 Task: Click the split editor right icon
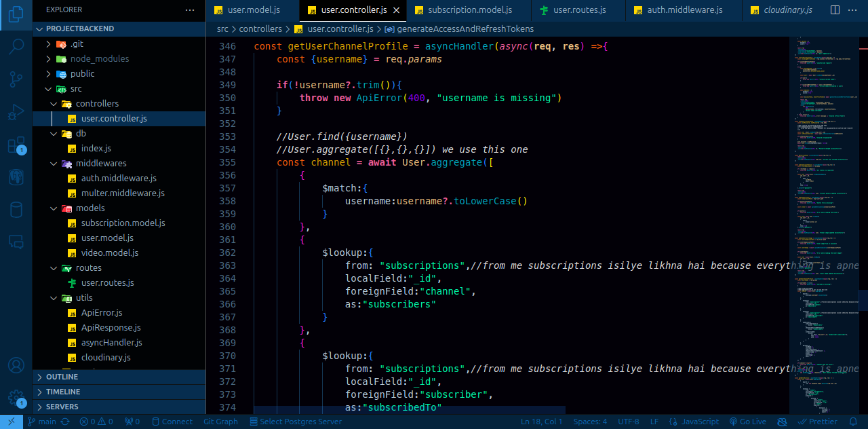835,10
